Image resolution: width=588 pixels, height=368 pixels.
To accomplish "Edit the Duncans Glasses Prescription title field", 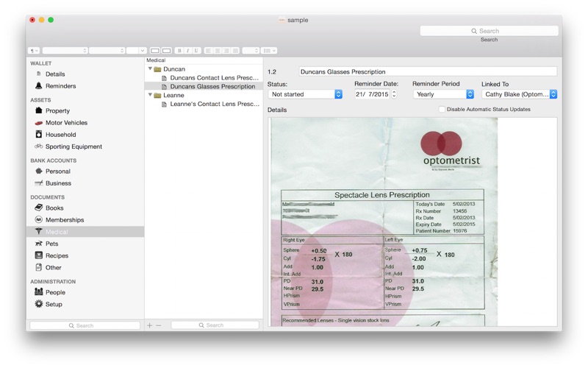I will click(428, 71).
